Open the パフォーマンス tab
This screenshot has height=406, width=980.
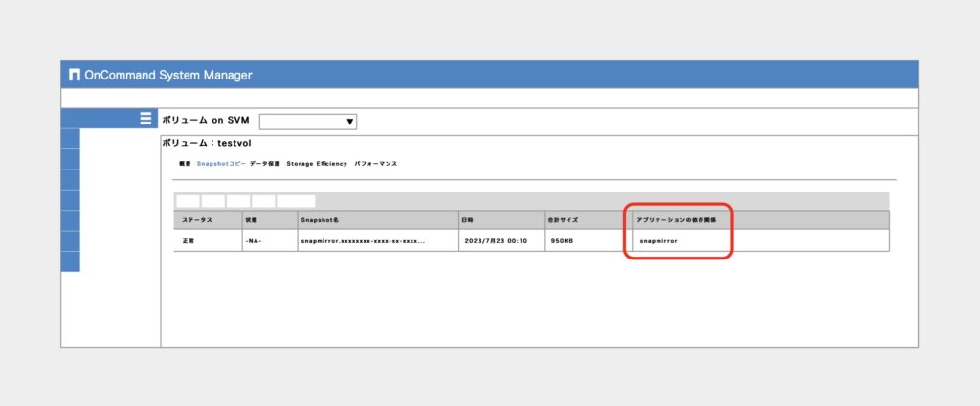coord(375,164)
